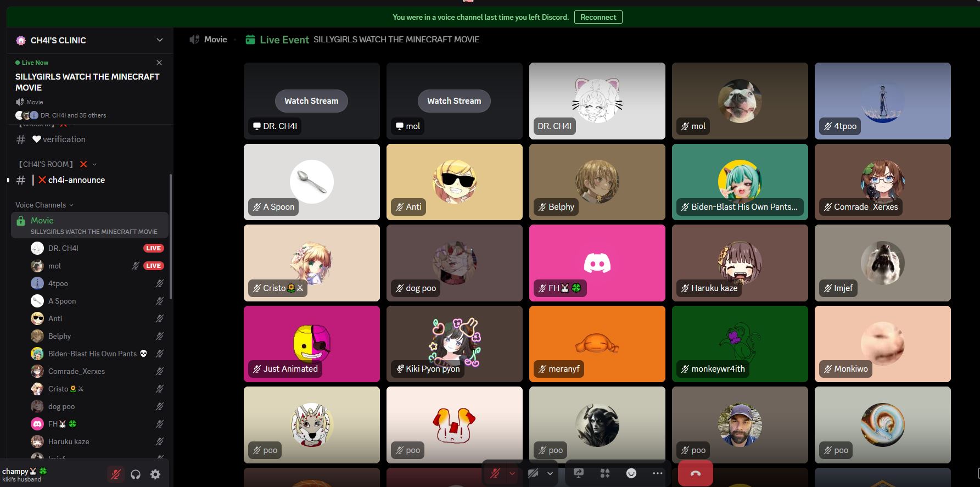Viewport: 980px width, 487px height.
Task: Toggle deafen headphones icon in user panel
Action: 136,474
